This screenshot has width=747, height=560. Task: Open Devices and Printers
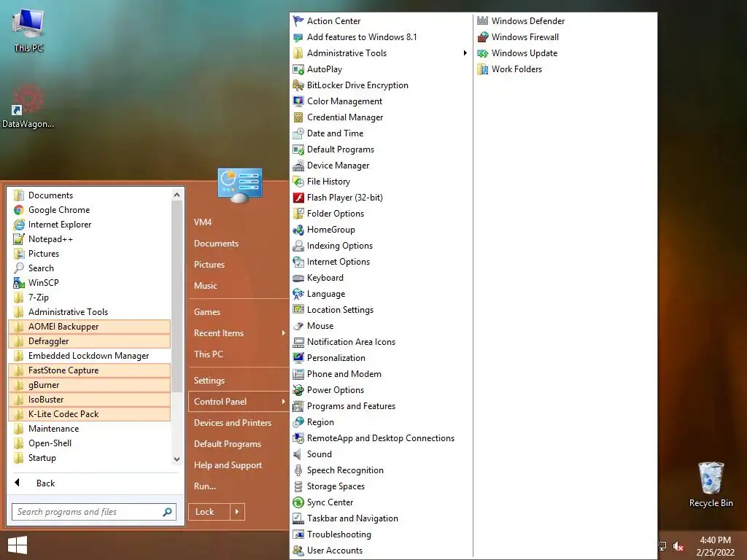(233, 423)
